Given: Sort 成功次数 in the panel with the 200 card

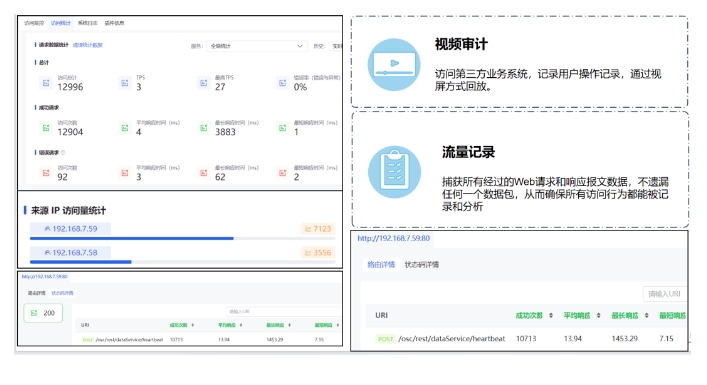Looking at the screenshot, I should point(193,325).
